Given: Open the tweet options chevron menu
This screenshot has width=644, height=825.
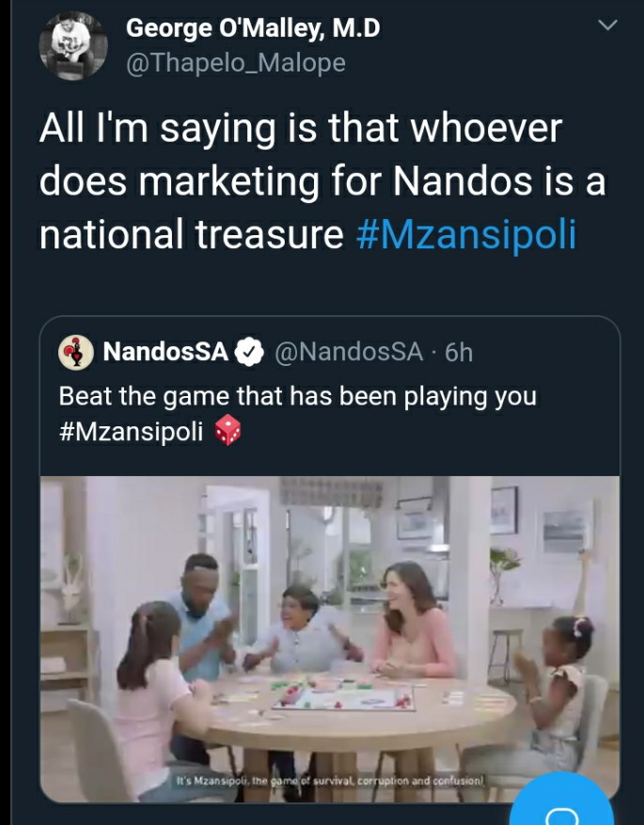Looking at the screenshot, I should pos(607,24).
